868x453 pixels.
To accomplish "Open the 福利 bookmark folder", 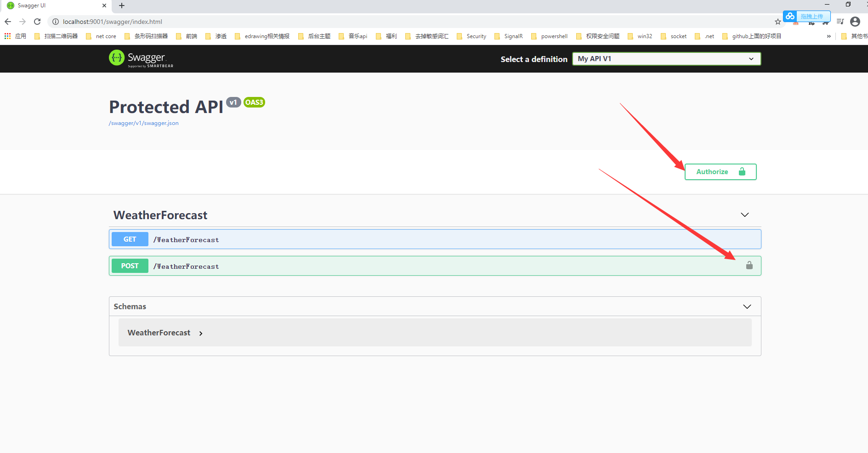I will (x=386, y=36).
